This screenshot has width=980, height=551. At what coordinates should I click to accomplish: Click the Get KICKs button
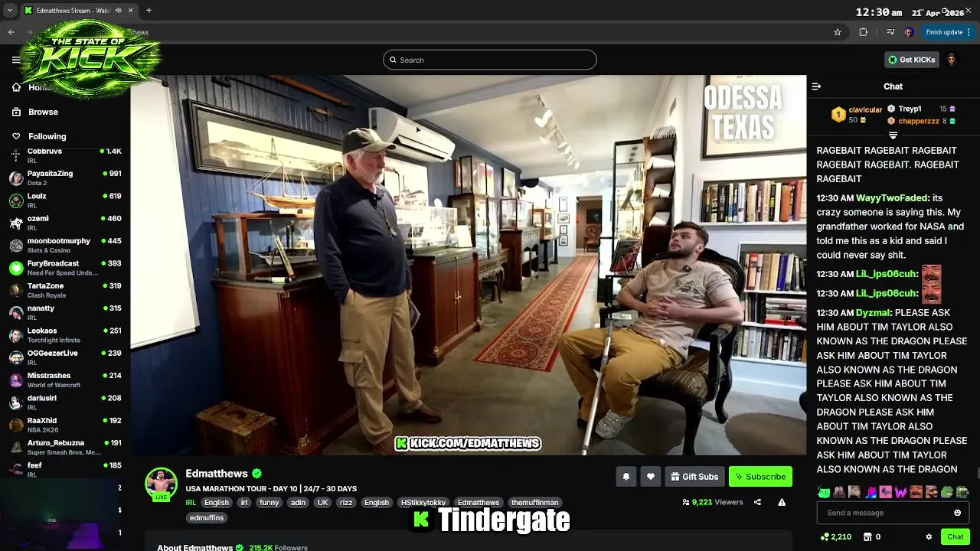tap(911, 60)
